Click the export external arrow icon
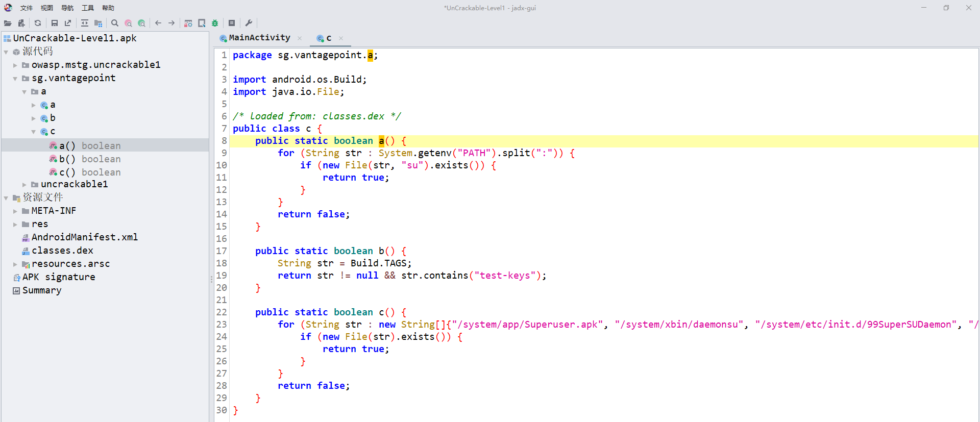 (68, 23)
